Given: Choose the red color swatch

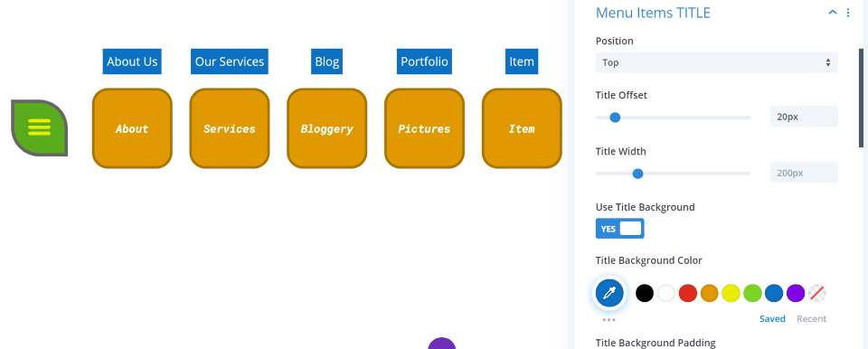Looking at the screenshot, I should coord(687,293).
